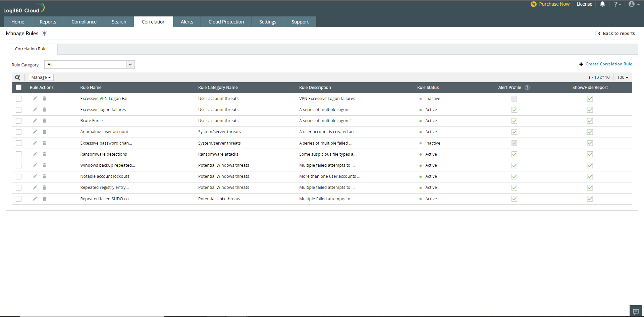The image size is (644, 317).
Task: Edit the Brute Force rule with pencil icon
Action: click(35, 121)
